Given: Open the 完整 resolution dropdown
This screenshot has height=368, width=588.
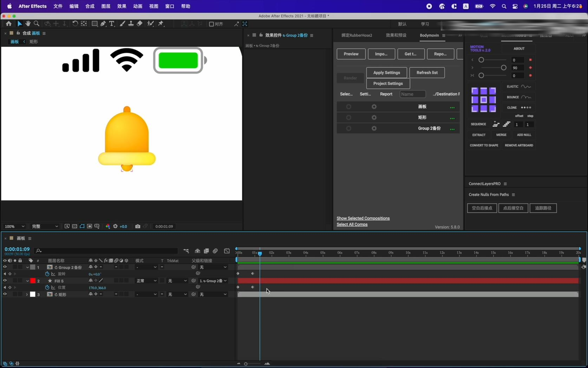Looking at the screenshot, I should (x=45, y=226).
